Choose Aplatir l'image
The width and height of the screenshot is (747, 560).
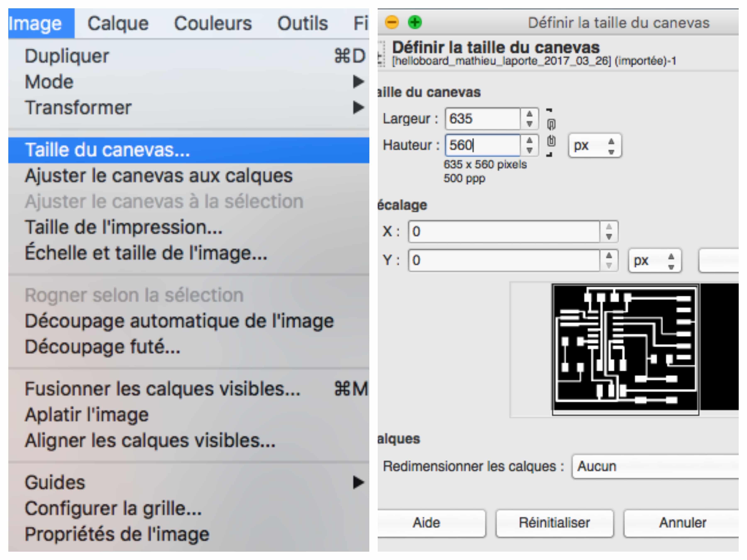click(189, 415)
